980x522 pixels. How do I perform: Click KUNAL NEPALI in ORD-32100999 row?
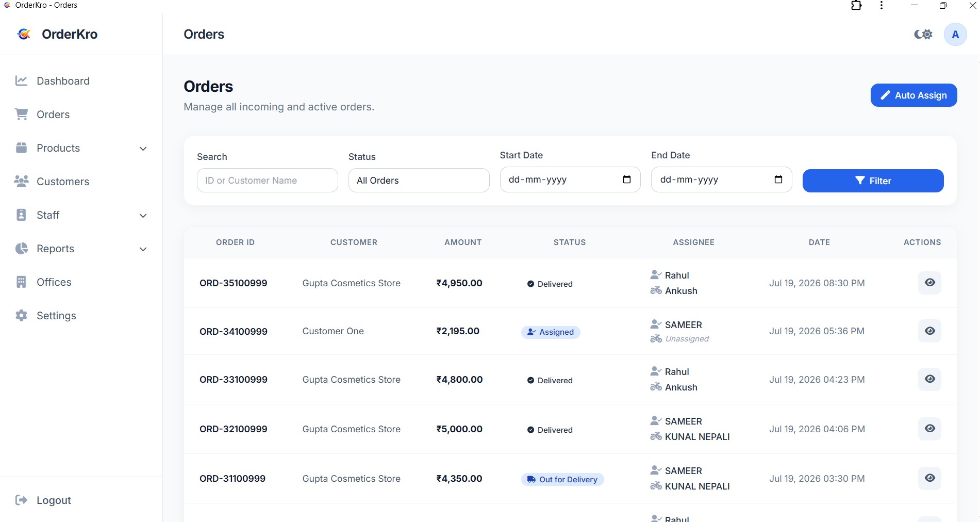coord(697,437)
